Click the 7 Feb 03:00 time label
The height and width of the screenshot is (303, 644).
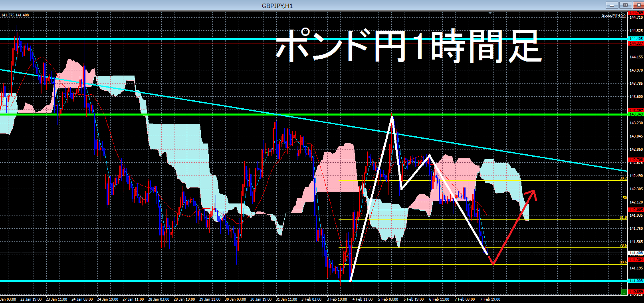coord(464,299)
